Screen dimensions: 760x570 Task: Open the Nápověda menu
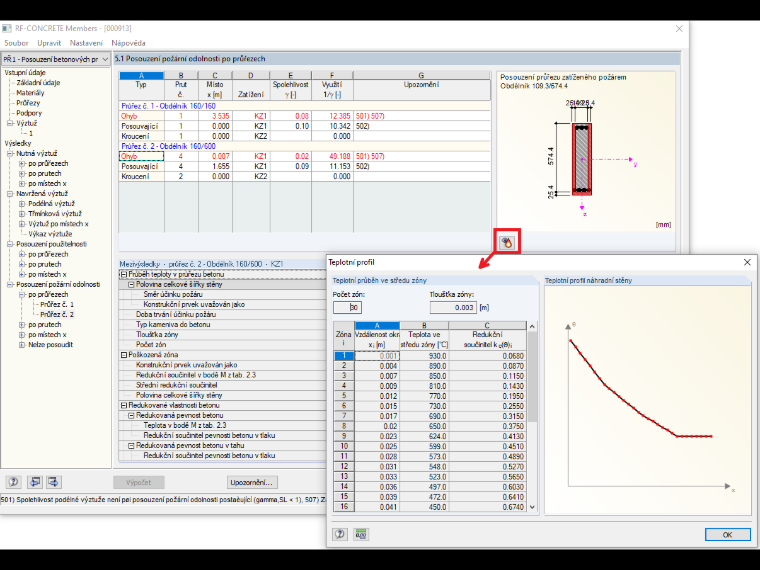pos(128,43)
